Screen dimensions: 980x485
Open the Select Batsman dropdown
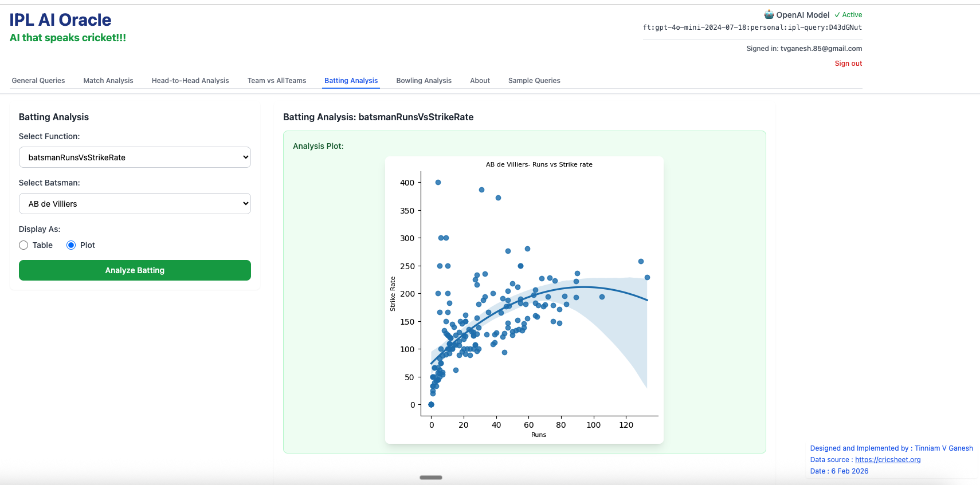tap(135, 204)
